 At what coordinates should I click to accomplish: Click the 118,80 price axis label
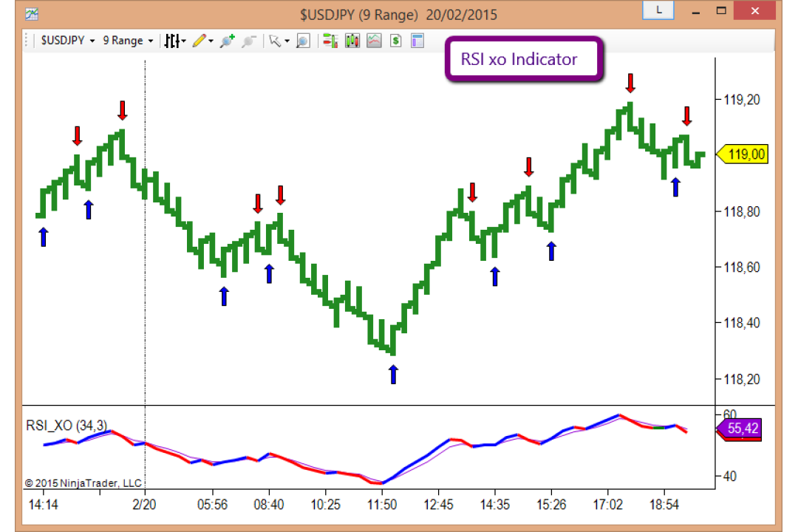click(742, 211)
